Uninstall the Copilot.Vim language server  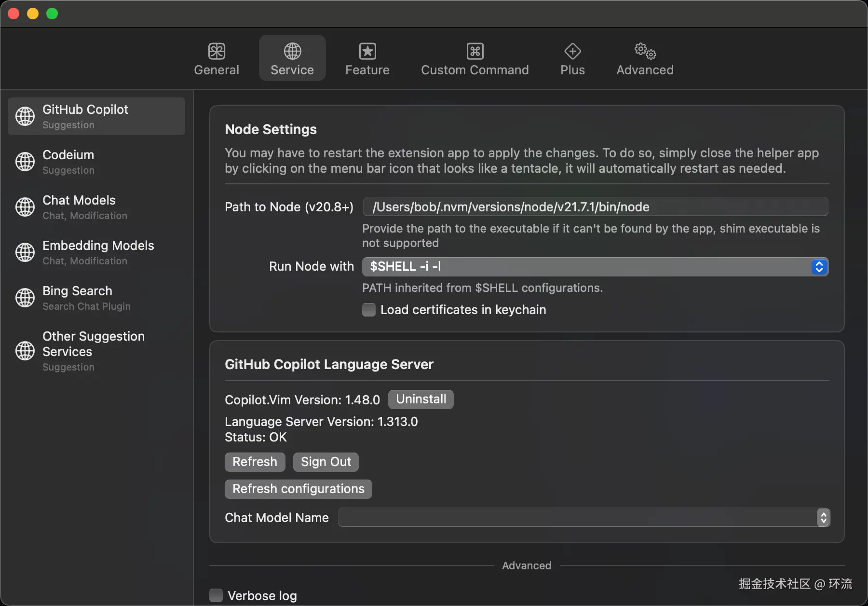[421, 399]
